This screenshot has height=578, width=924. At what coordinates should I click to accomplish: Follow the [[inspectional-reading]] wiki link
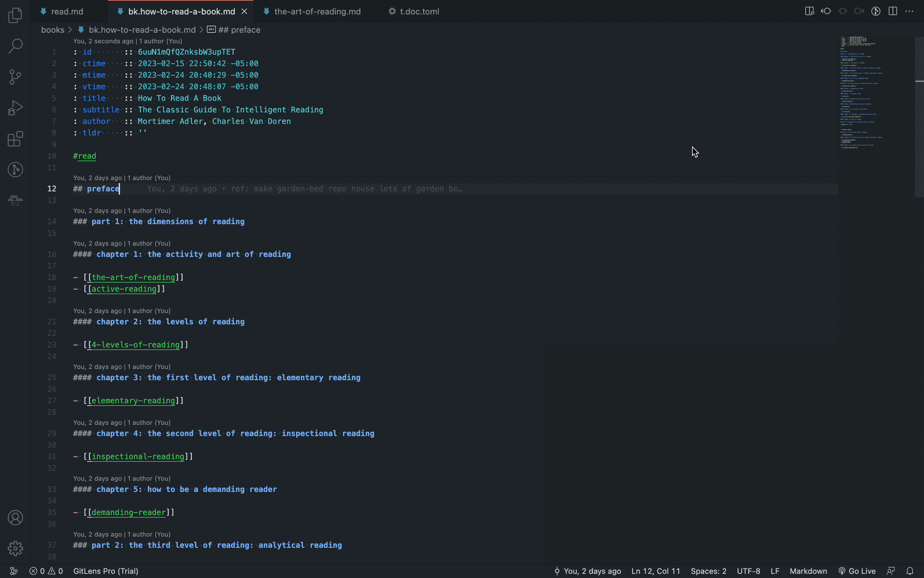point(138,456)
